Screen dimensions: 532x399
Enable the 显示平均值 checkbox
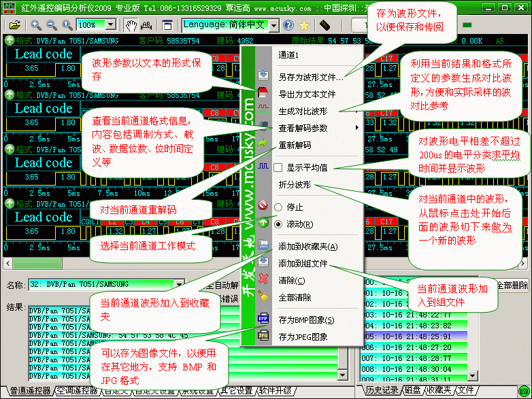tap(278, 167)
